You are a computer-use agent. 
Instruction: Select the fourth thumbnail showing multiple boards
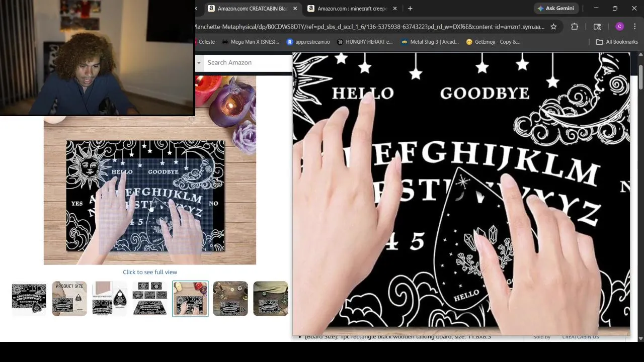[x=150, y=299]
